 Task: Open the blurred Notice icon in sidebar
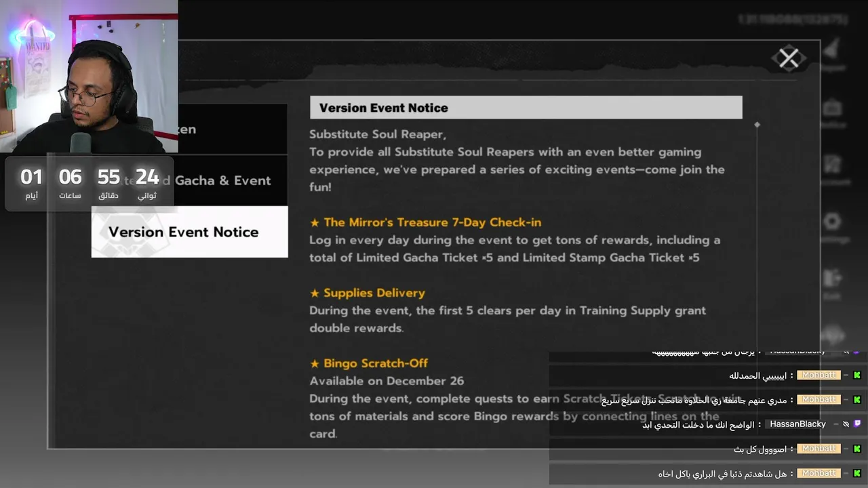pos(832,108)
